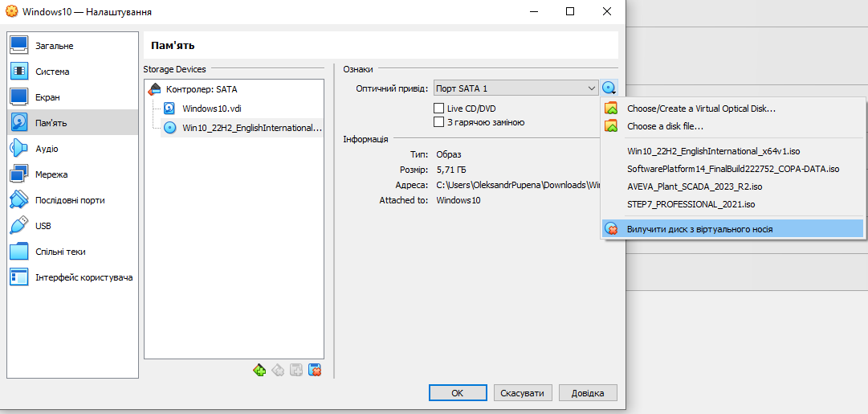Close the Windows10 settings dialog

pos(607,11)
